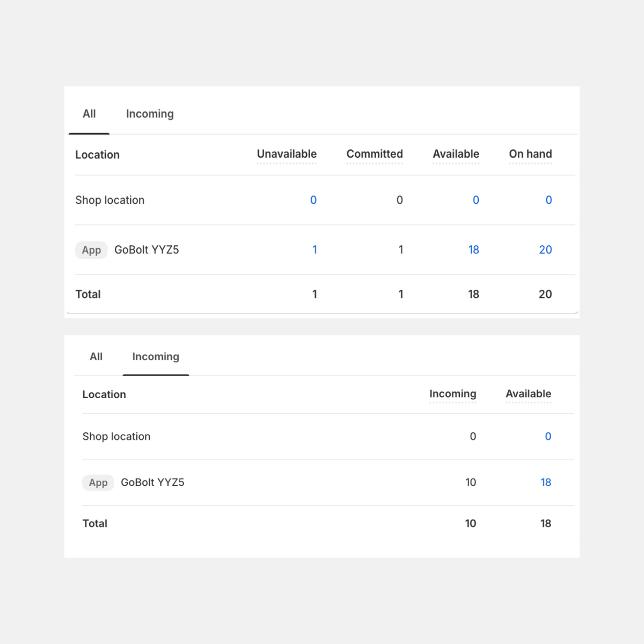Click GoBolt YYZ5 Incoming quantity 10

(471, 482)
